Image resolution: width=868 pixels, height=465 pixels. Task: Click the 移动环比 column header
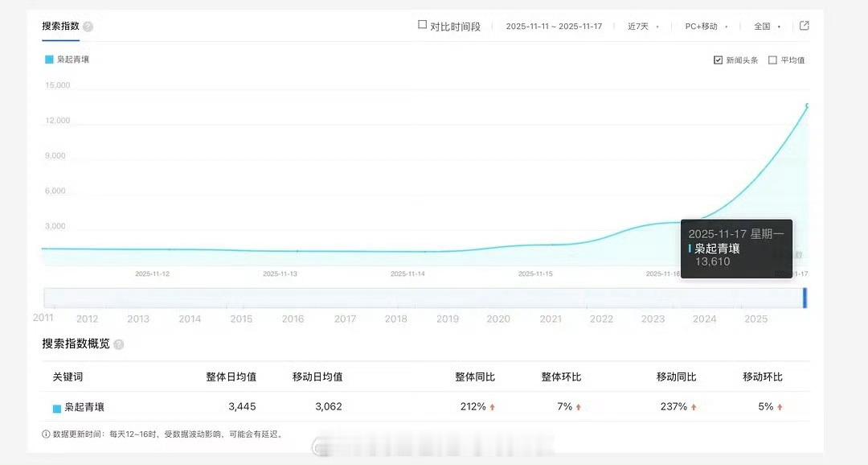point(763,377)
